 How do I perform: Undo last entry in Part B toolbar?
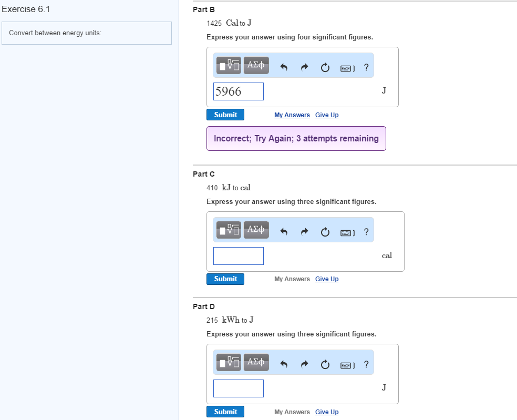click(284, 67)
